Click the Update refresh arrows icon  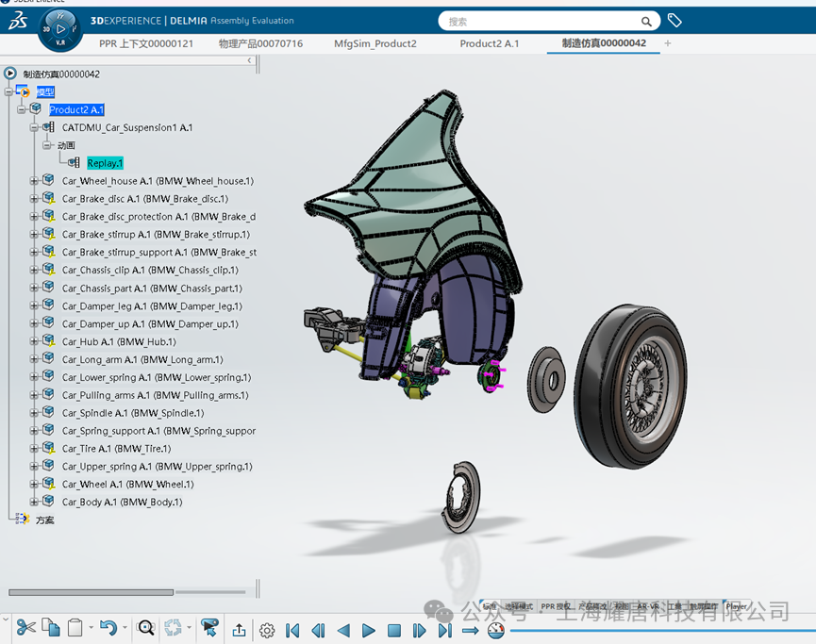click(173, 627)
